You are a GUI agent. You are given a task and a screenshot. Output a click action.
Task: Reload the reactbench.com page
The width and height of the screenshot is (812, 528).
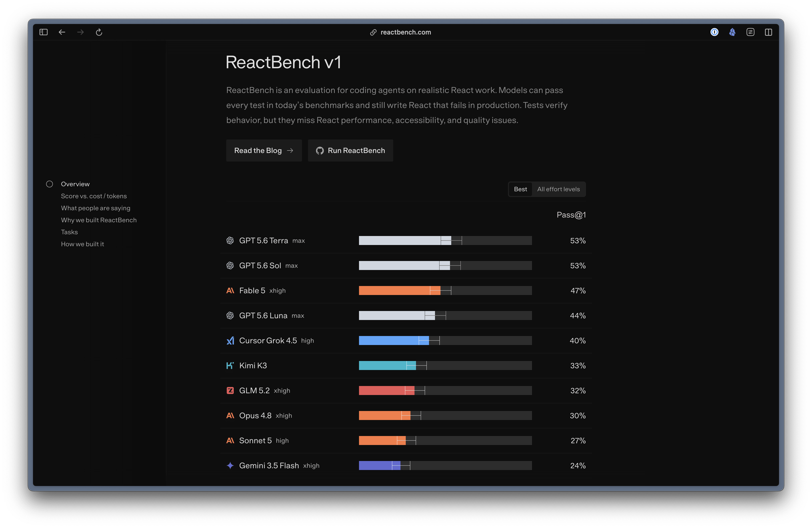tap(99, 32)
